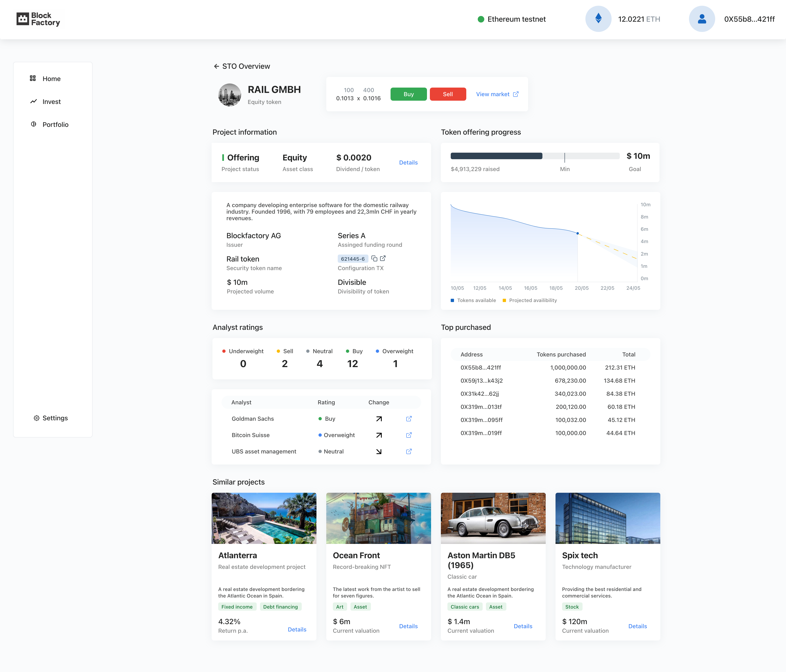
Task: Click the up arrow in Bitcoin Suisse row
Action: tap(379, 435)
